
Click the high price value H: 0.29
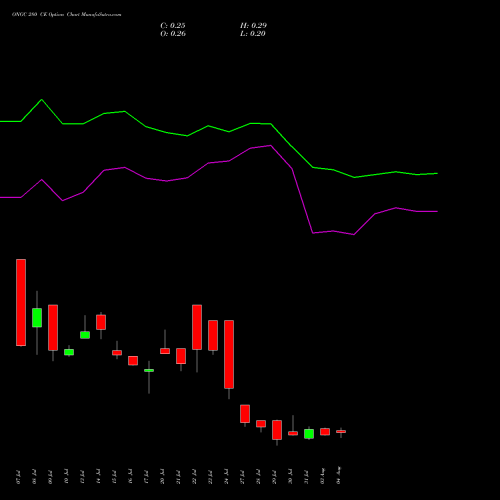point(253,26)
